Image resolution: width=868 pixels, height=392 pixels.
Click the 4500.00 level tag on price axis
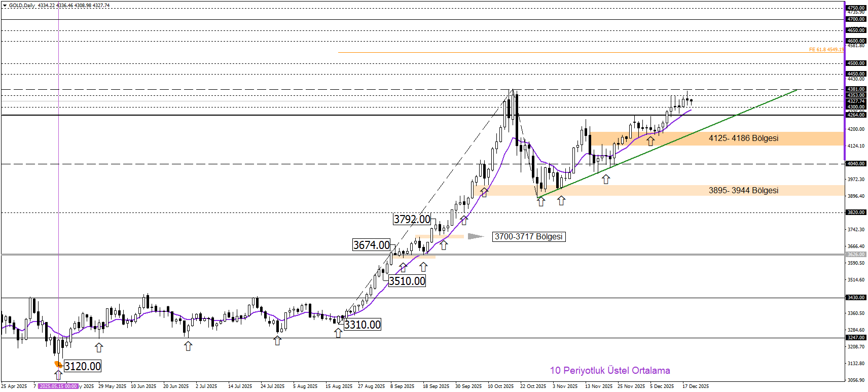[856, 63]
